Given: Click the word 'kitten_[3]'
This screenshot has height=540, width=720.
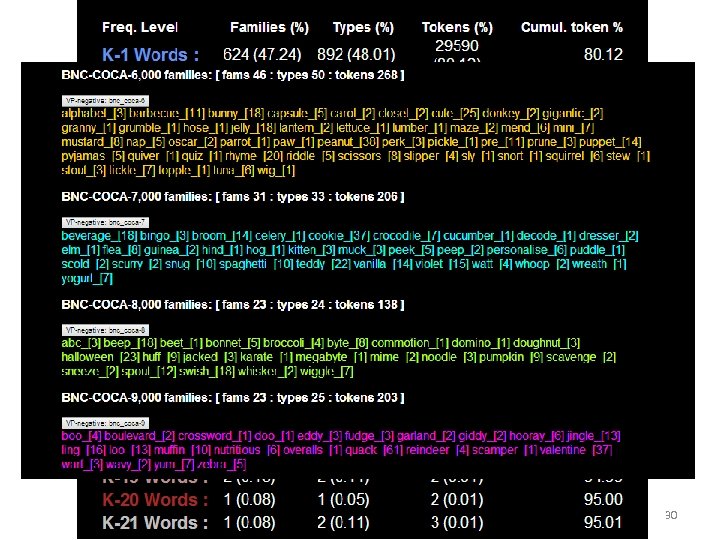Looking at the screenshot, I should pyautogui.click(x=312, y=250).
